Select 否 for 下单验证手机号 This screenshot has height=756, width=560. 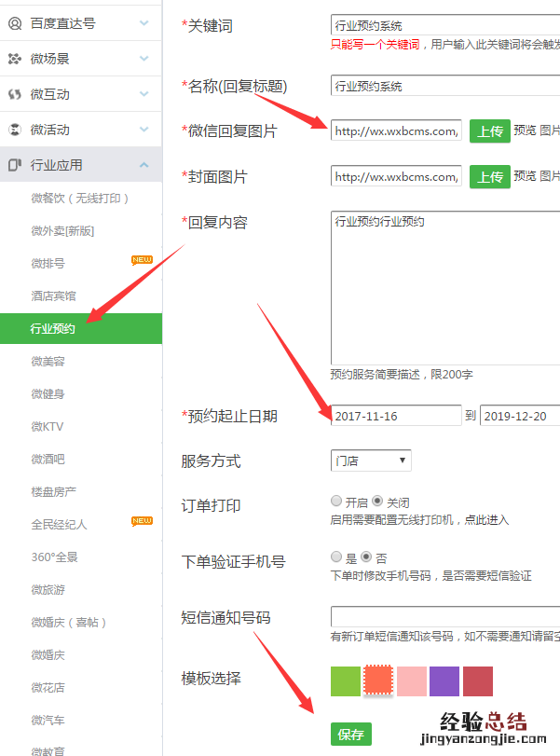pyautogui.click(x=366, y=557)
